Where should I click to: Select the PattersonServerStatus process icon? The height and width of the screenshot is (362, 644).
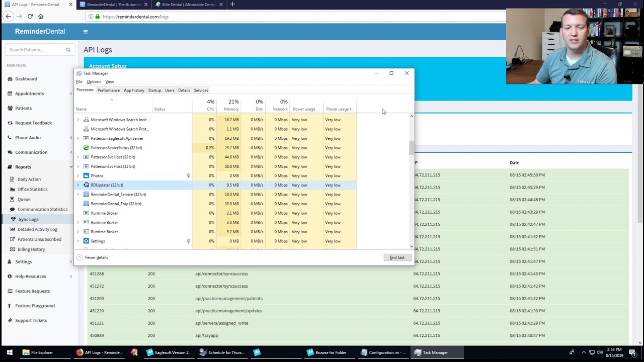(86, 148)
